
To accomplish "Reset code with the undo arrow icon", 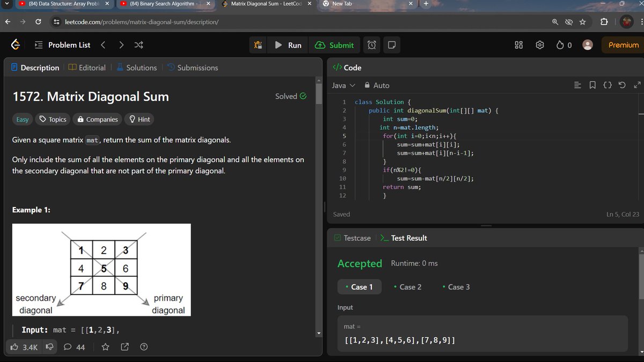I will (621, 85).
